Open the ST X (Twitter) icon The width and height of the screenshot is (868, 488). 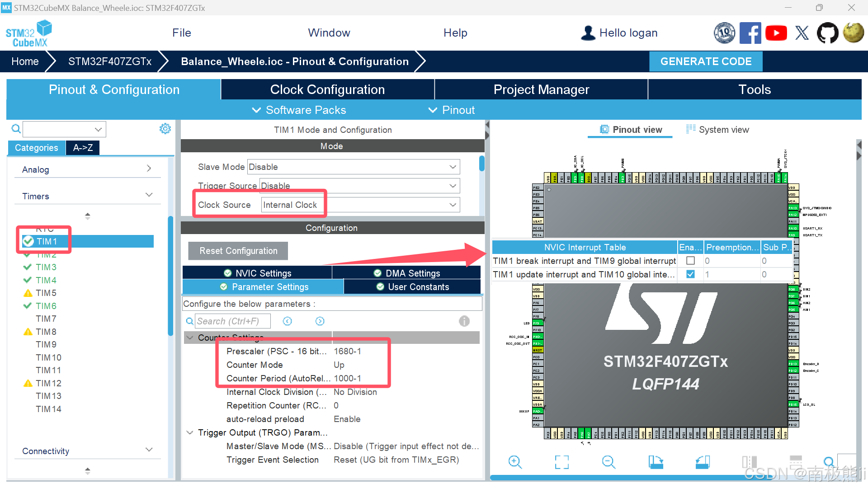click(x=802, y=33)
